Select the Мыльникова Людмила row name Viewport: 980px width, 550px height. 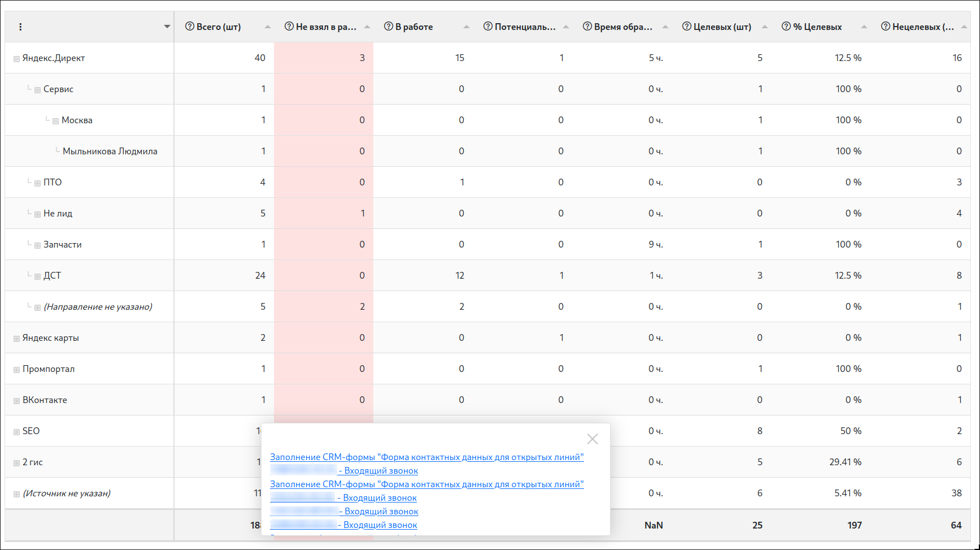tap(110, 151)
